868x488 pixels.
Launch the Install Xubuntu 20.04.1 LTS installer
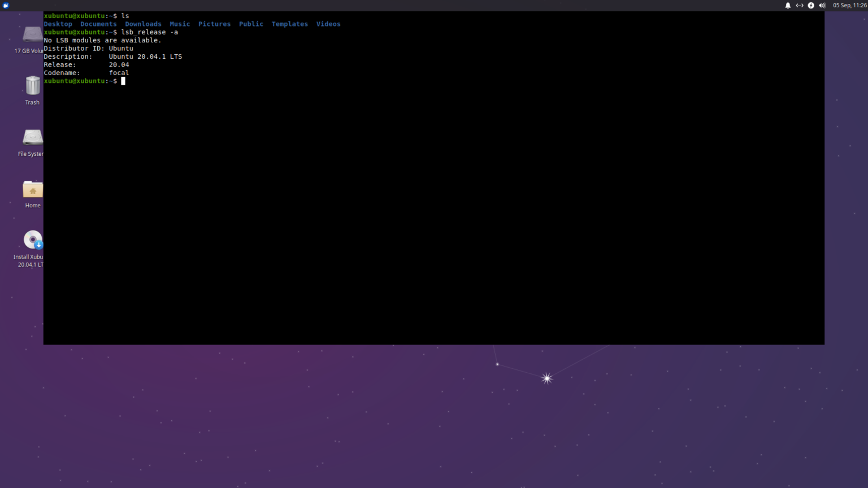32,239
